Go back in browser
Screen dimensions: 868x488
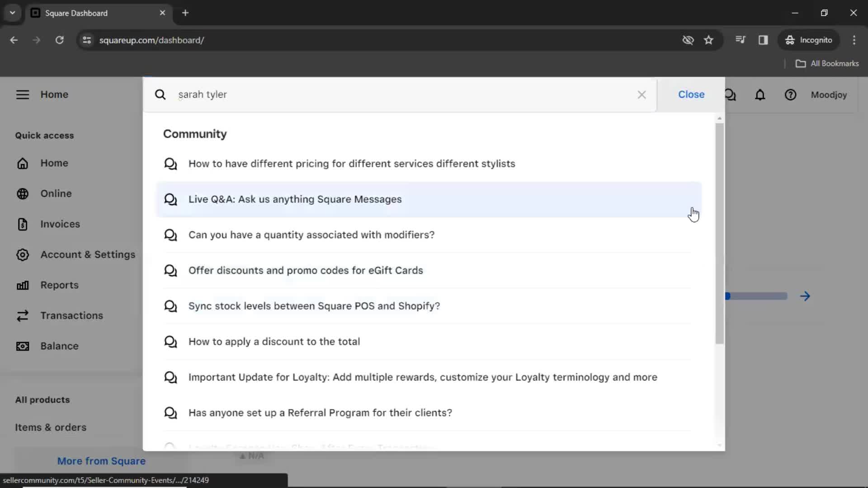pos(14,40)
